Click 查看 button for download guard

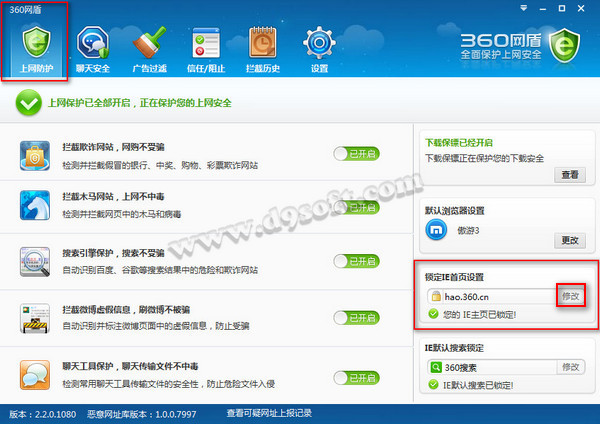[570, 175]
